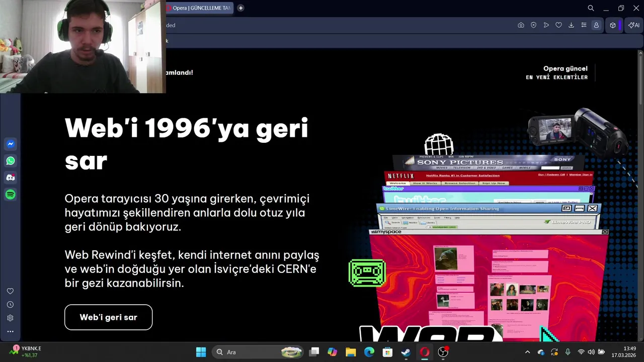Open Messenger in the Opera sidebar
Viewport: 644px width, 362px height.
click(x=10, y=144)
